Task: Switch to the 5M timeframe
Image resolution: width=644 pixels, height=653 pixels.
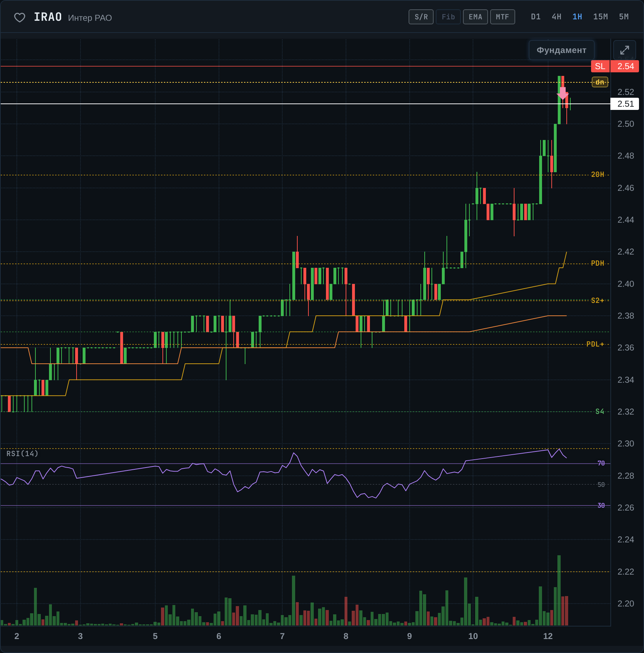Action: (x=624, y=17)
